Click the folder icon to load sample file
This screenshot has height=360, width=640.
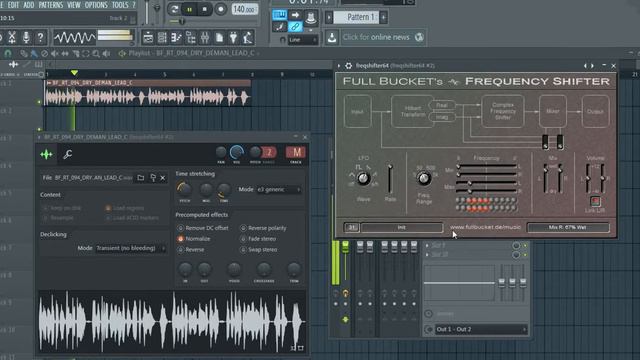point(140,178)
